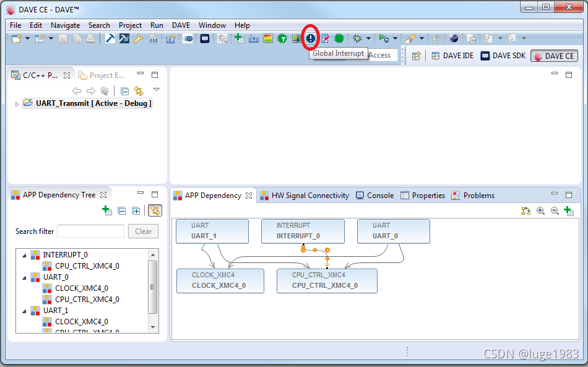The height and width of the screenshot is (367, 588).
Task: Click Collapse All in C/C++ Projects view
Action: (124, 91)
